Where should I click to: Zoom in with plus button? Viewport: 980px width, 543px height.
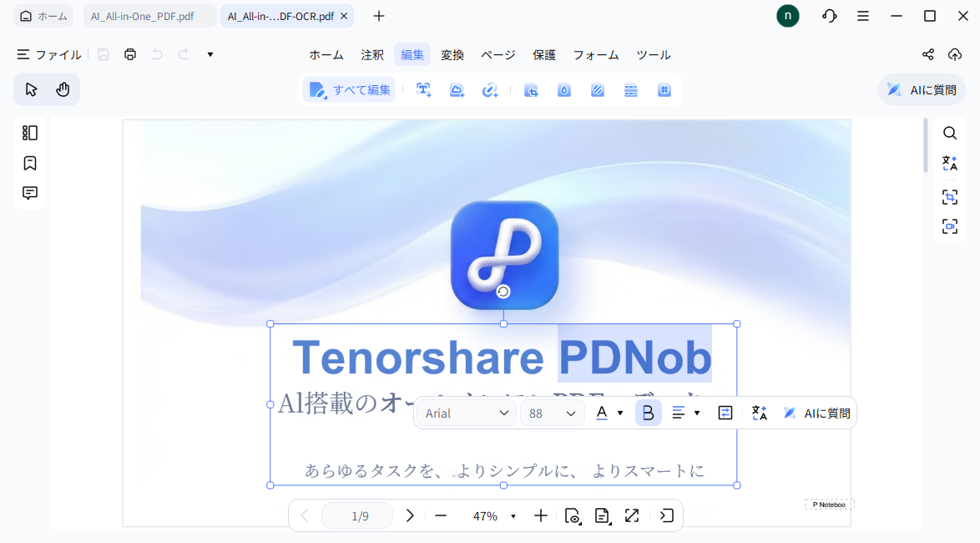(x=541, y=516)
